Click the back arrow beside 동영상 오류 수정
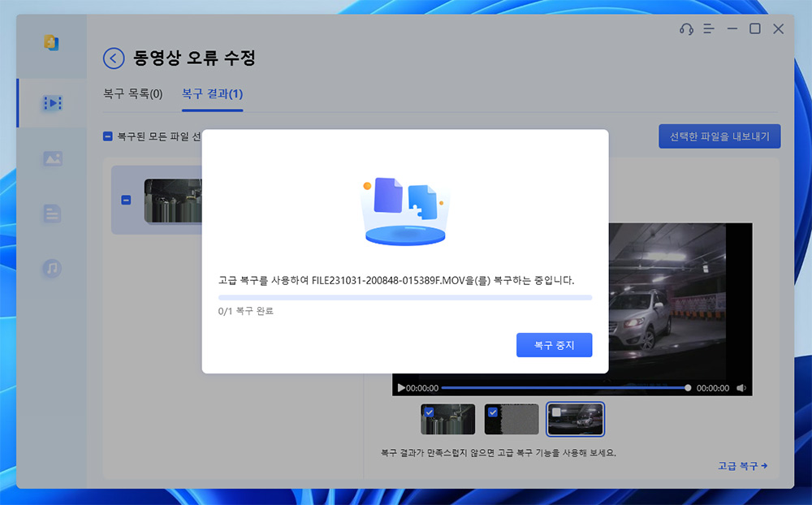Screen dimensions: 812x505 click(114, 58)
